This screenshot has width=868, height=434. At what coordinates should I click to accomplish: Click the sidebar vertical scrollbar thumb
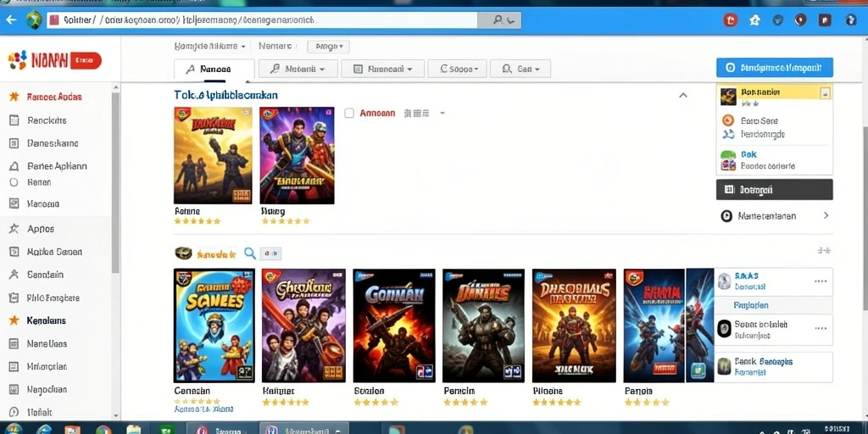click(115, 183)
